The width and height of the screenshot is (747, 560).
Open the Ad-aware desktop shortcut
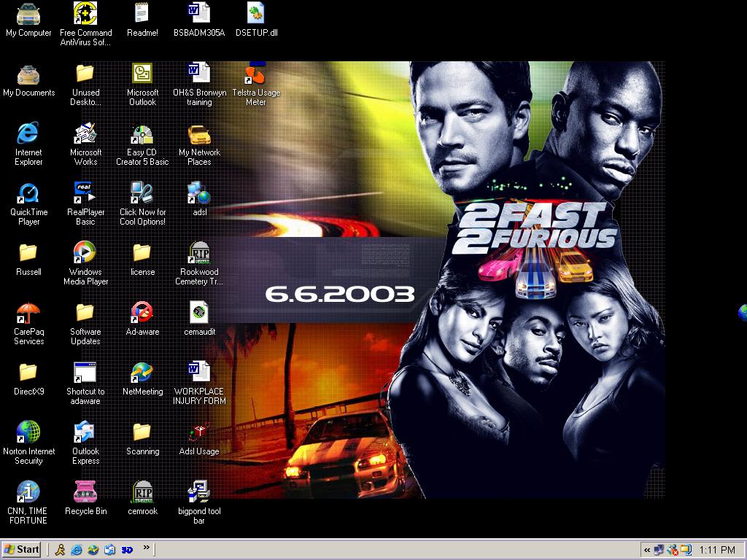click(142, 314)
